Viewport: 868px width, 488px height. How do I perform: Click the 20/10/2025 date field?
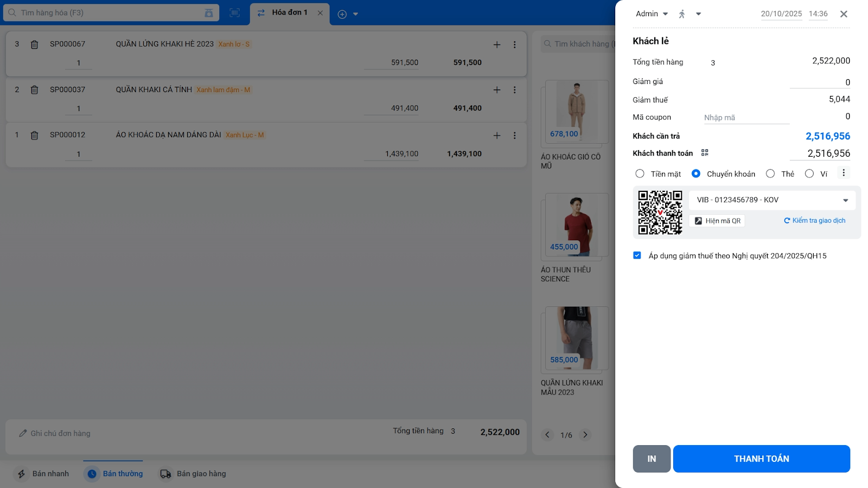tap(781, 14)
